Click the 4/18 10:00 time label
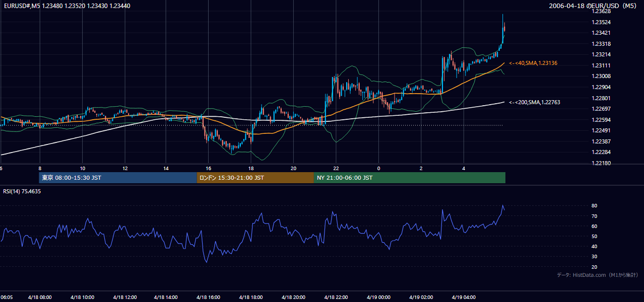The width and height of the screenshot is (644, 302). (81, 297)
